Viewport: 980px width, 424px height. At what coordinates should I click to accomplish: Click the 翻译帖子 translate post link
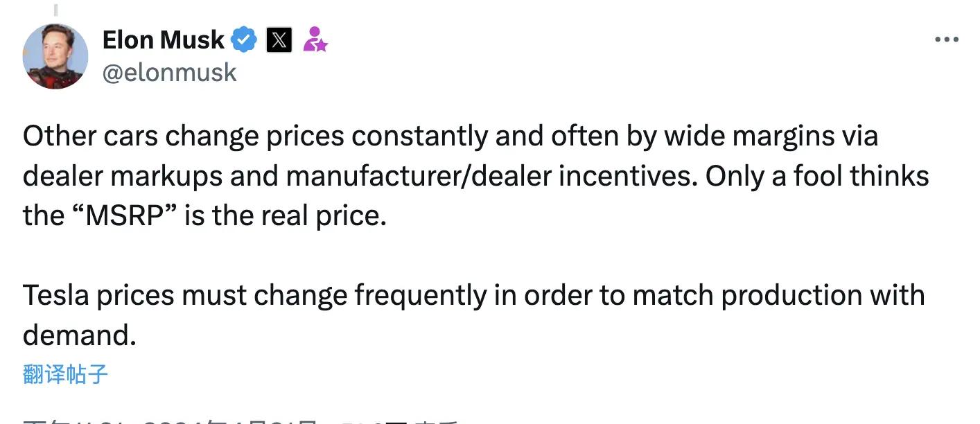[66, 374]
